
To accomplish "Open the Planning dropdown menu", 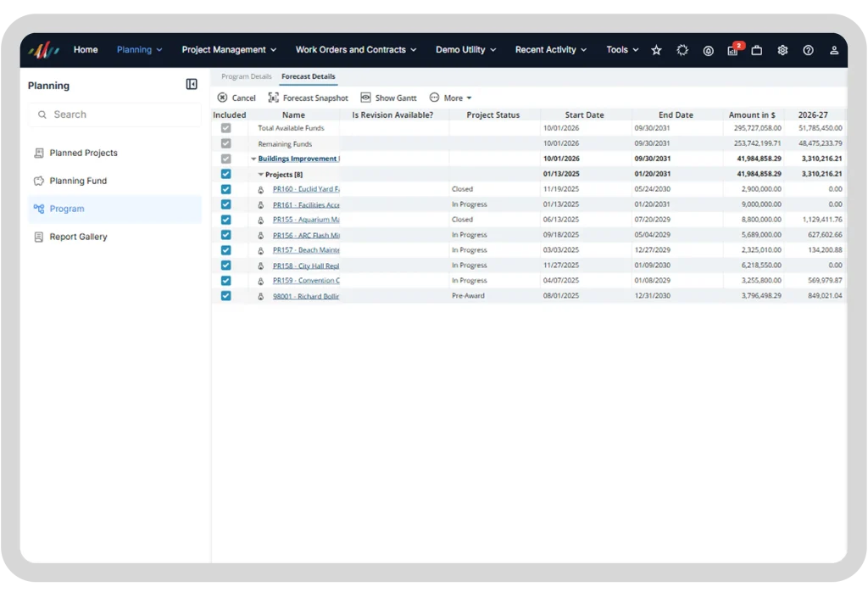I will coord(140,50).
